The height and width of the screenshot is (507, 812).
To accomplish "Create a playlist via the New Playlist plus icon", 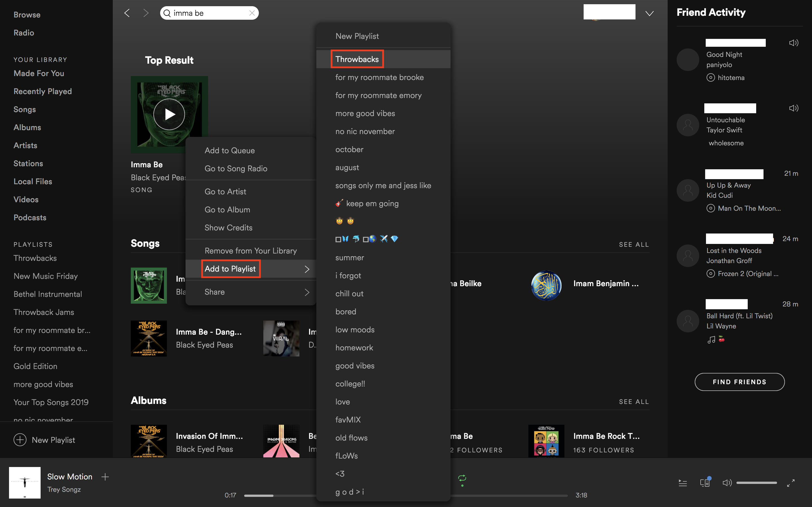I will click(x=20, y=440).
